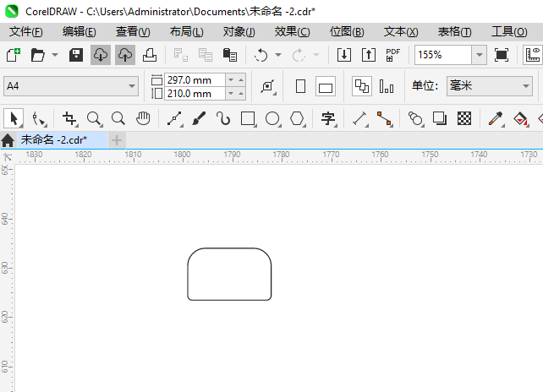Select the Crop tool
543x392 pixels.
pos(69,118)
